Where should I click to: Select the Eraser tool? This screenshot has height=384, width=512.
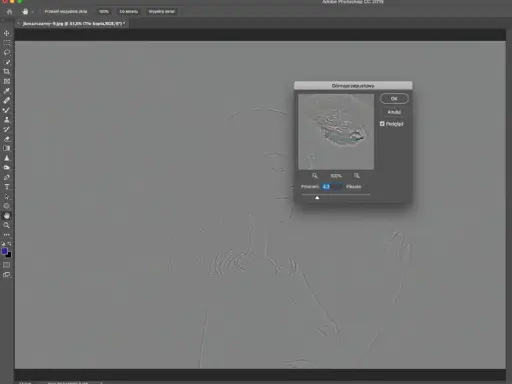click(7, 139)
